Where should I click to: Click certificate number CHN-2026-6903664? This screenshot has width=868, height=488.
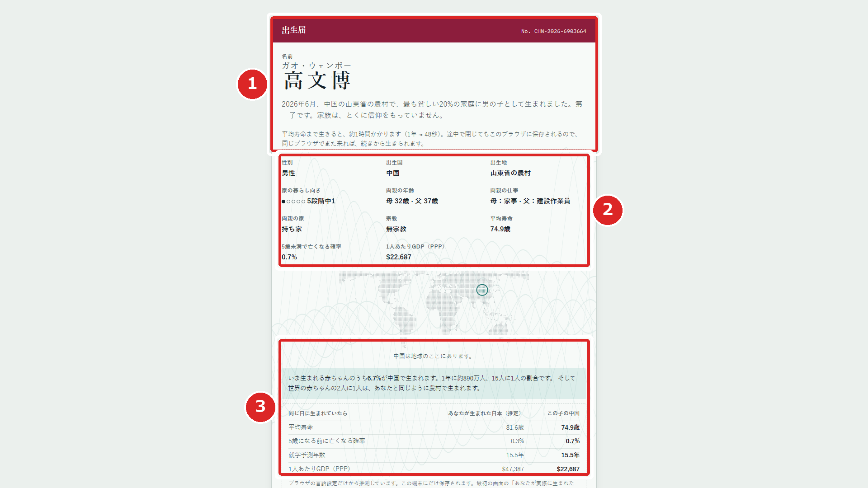[554, 31]
